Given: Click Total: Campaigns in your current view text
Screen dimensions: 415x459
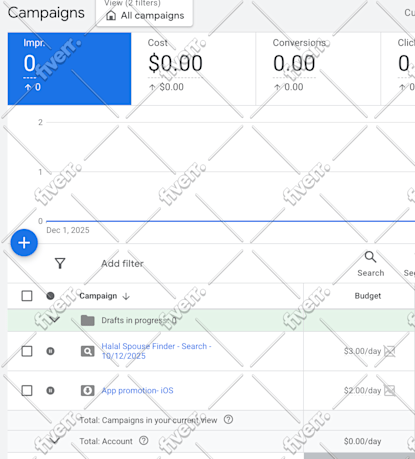Looking at the screenshot, I should point(148,420).
